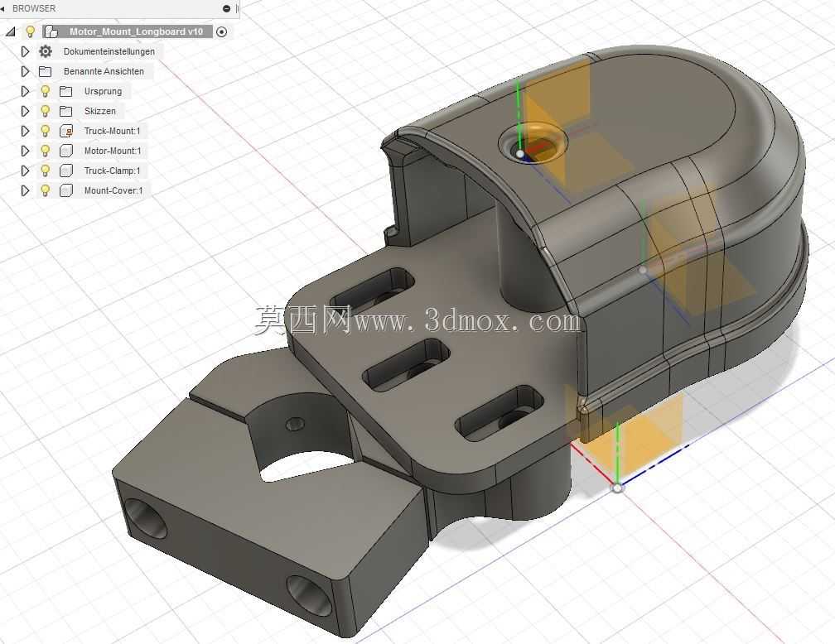Click the Motor-Mount:1 component icon
The height and width of the screenshot is (644, 835).
pyautogui.click(x=66, y=151)
